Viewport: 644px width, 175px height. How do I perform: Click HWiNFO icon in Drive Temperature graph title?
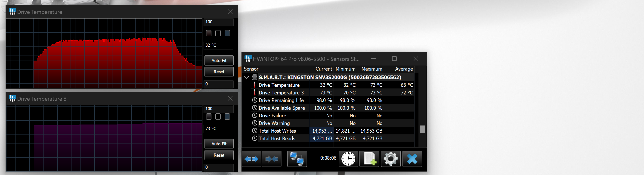click(x=12, y=12)
